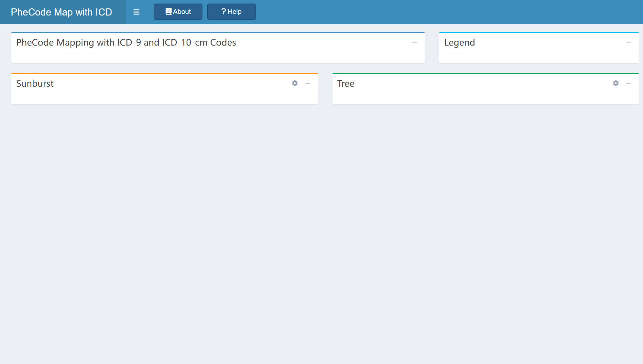Click the Tree panel title
643x364 pixels.
tap(346, 83)
